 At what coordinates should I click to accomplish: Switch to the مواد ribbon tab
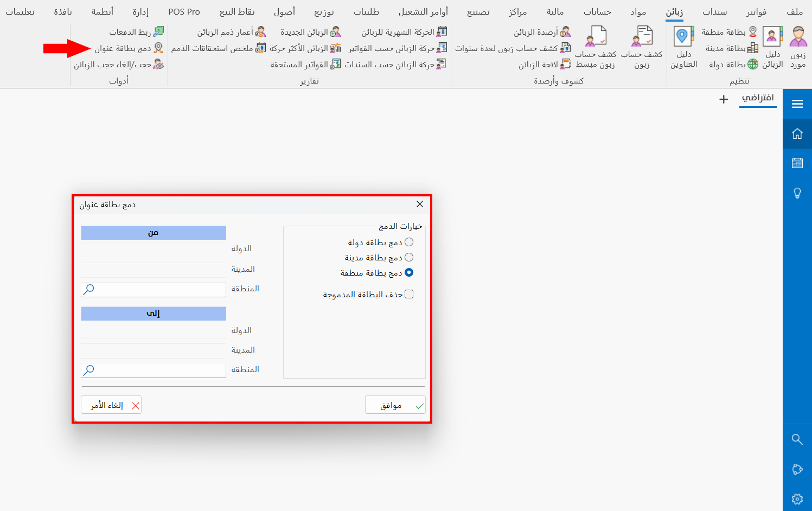[638, 11]
